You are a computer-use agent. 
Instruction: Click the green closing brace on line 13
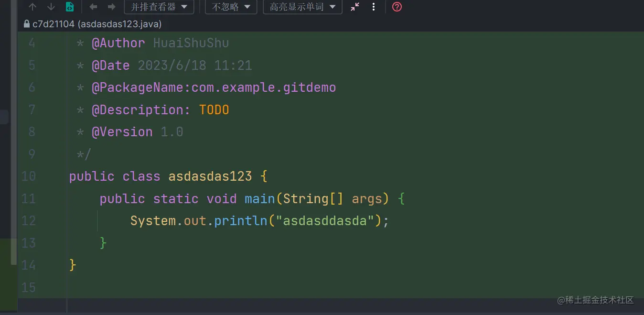pyautogui.click(x=103, y=243)
